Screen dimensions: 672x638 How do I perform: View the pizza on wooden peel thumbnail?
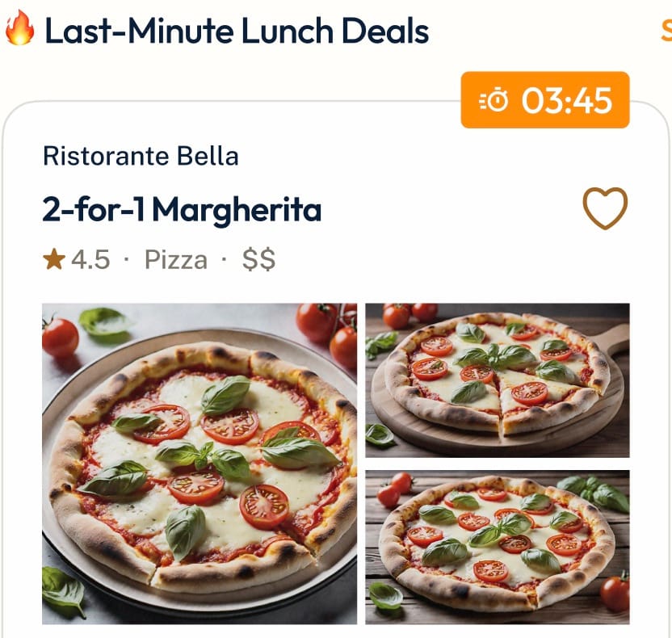click(x=497, y=380)
